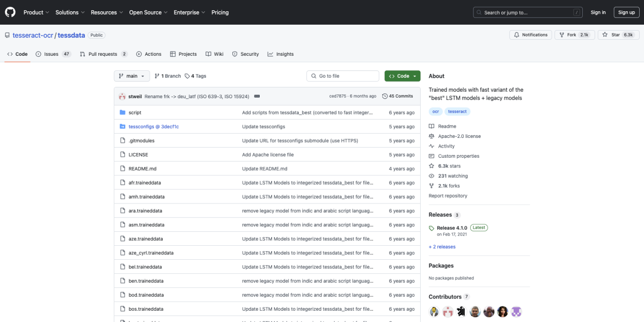Expand the main branch dropdown
644x322 pixels.
tap(131, 76)
